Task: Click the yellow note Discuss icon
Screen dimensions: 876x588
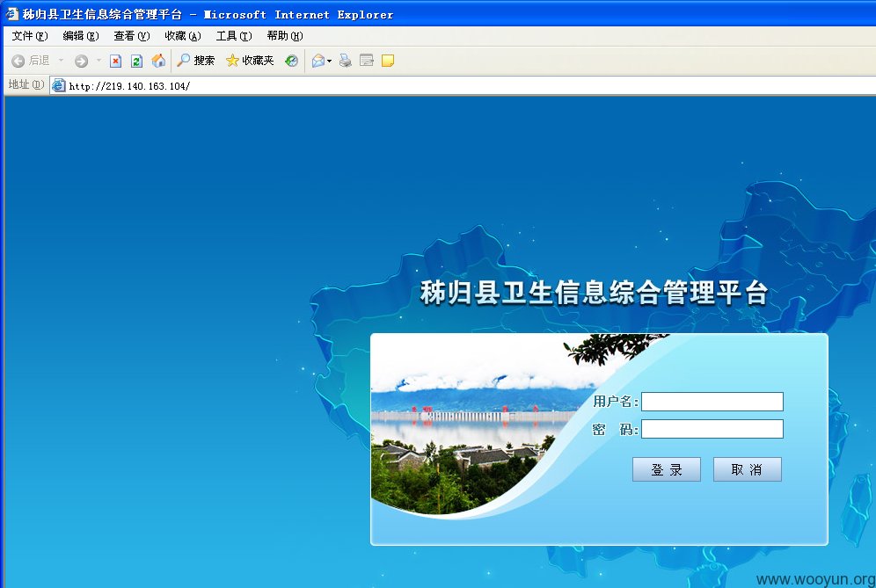Action: 388,61
